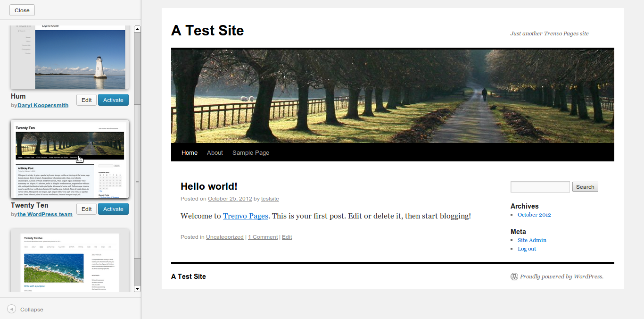
Task: Activate the Twenty Ten theme
Action: [x=113, y=209]
